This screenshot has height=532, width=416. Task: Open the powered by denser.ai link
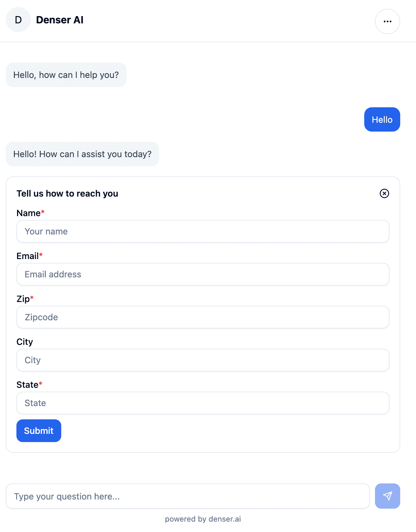(203, 519)
